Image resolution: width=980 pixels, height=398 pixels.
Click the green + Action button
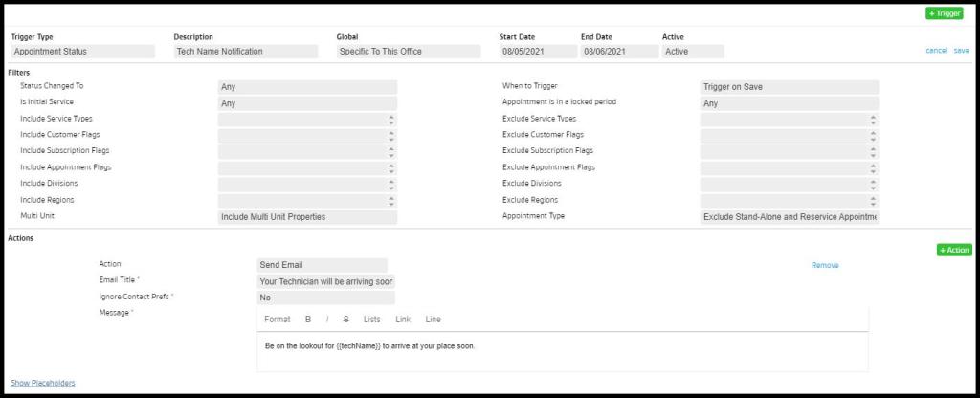[954, 250]
